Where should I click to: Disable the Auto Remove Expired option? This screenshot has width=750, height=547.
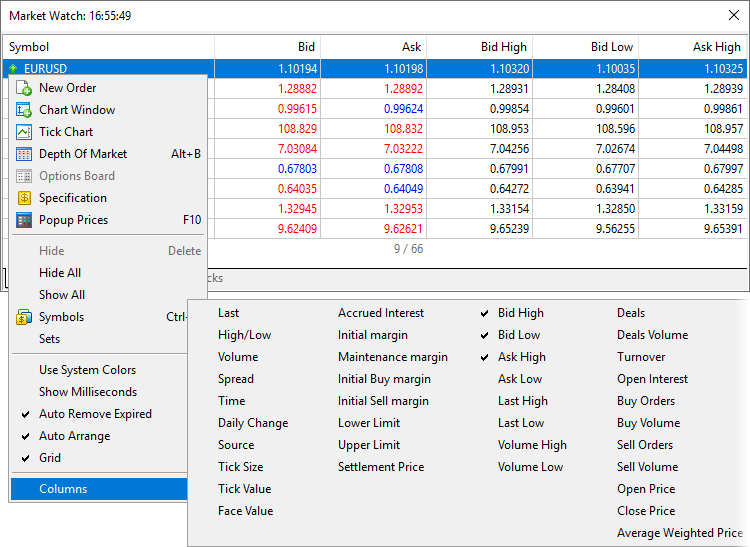click(x=95, y=414)
